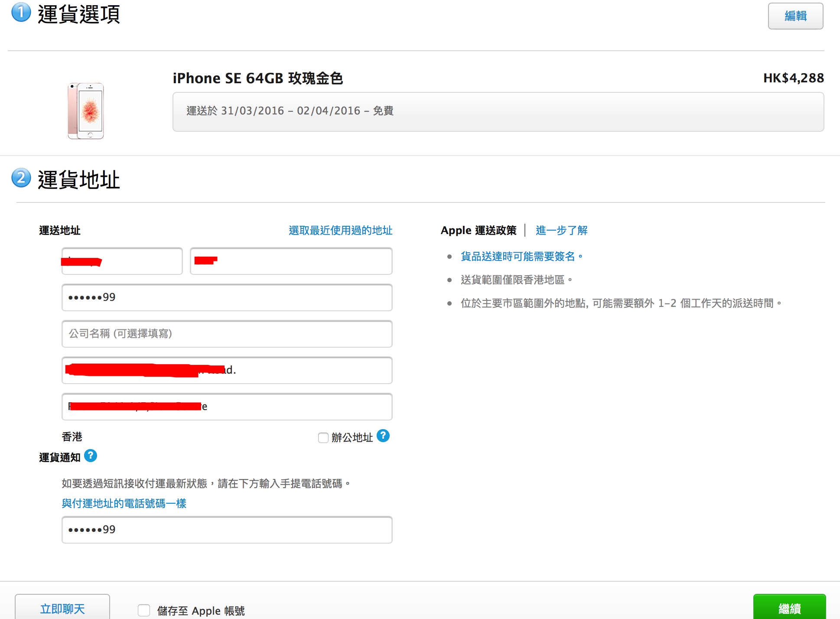Open the 辦公地址 help question icon
Screen dimensions: 840x619
pos(383,437)
